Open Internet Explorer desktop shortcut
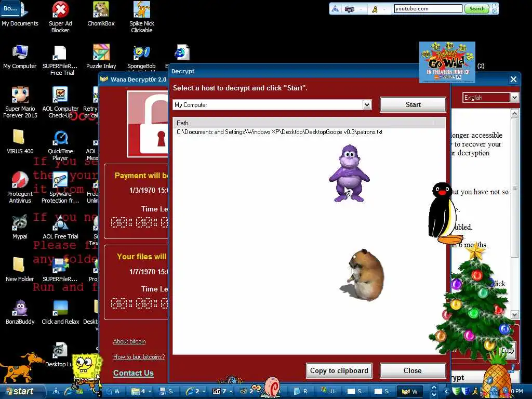The width and height of the screenshot is (532, 399). click(181, 52)
